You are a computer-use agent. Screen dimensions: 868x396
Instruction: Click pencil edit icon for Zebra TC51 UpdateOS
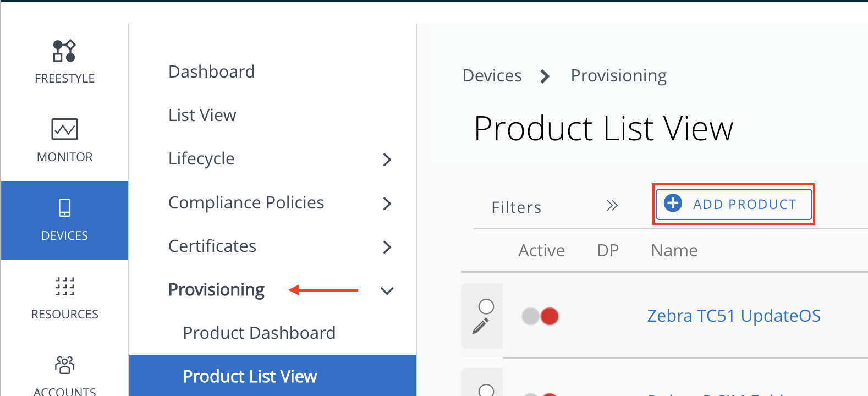coord(480,326)
